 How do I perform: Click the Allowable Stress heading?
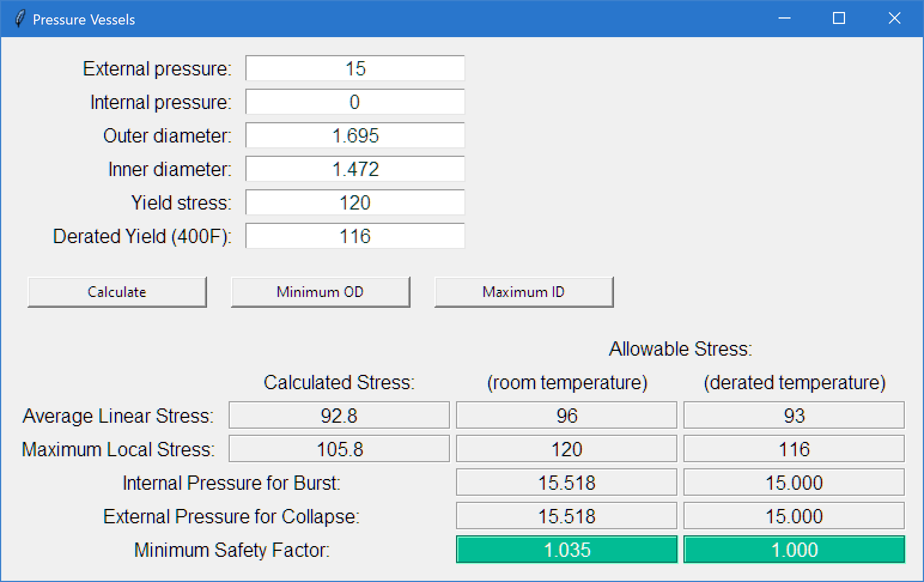click(680, 349)
